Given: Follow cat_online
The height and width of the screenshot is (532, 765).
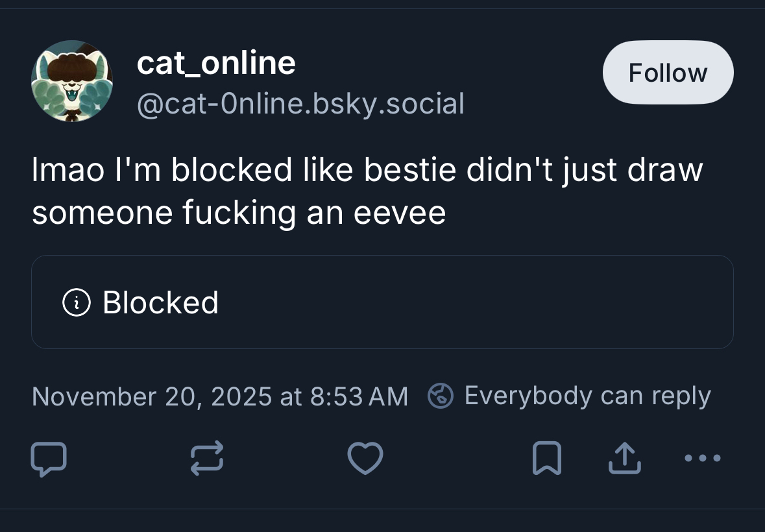Looking at the screenshot, I should [x=668, y=73].
